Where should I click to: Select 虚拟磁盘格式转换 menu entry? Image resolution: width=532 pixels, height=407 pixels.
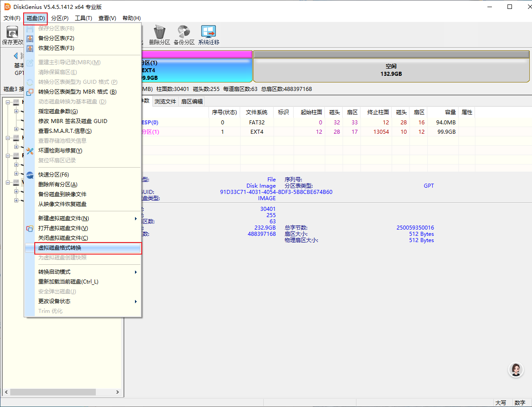[83, 248]
